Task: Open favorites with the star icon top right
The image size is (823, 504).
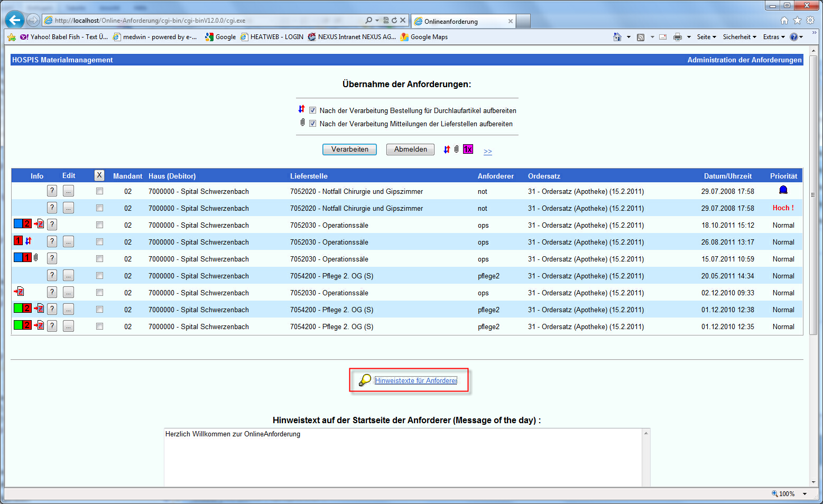Action: point(797,20)
